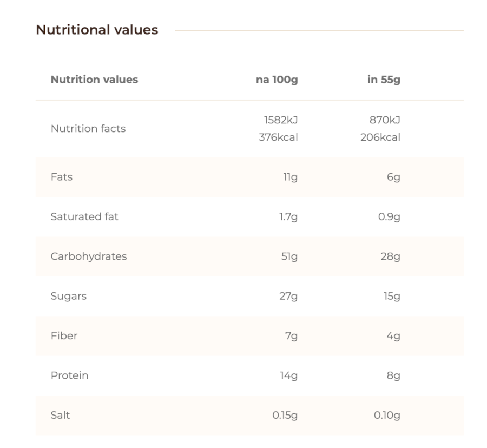Click the Nutritional values heading
Image resolution: width=487 pixels, height=448 pixels.
(x=97, y=30)
